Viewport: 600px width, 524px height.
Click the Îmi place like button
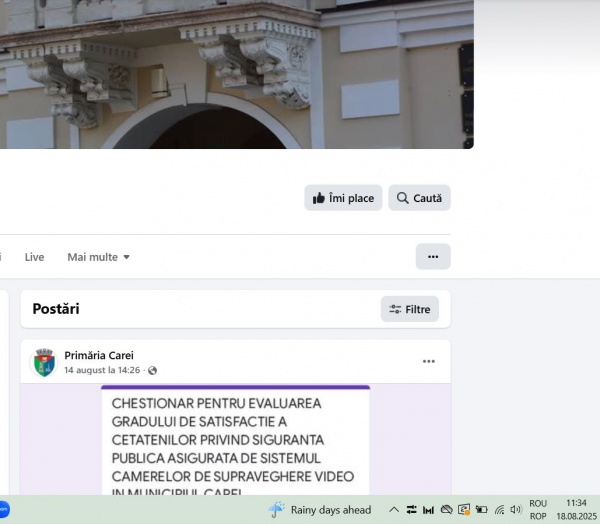[x=343, y=198]
